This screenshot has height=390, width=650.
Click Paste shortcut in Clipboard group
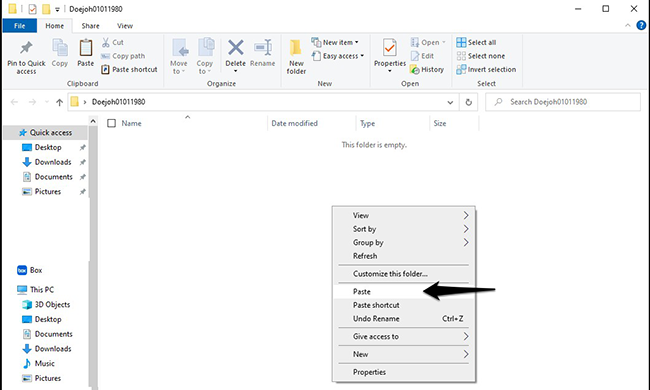pos(129,70)
